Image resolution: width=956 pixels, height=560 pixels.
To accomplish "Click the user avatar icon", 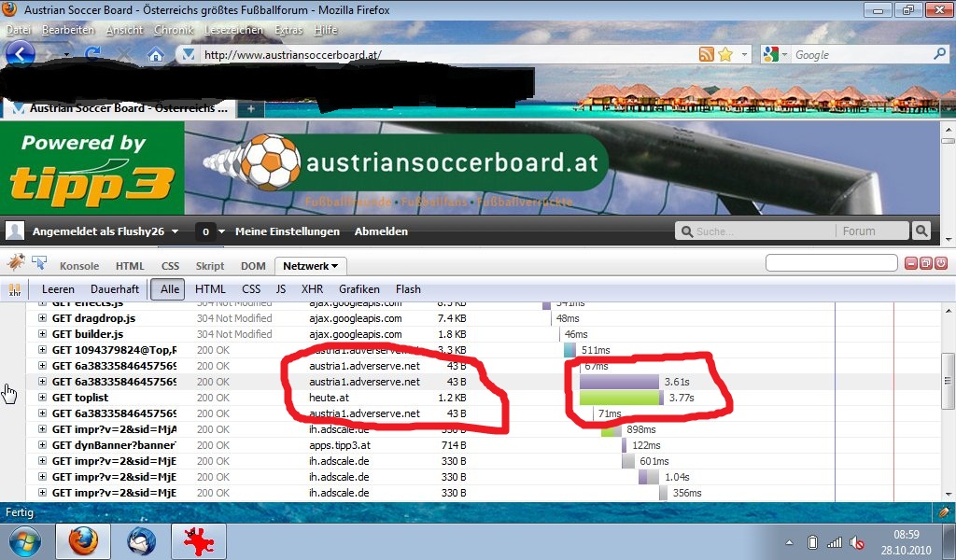I will (x=15, y=231).
